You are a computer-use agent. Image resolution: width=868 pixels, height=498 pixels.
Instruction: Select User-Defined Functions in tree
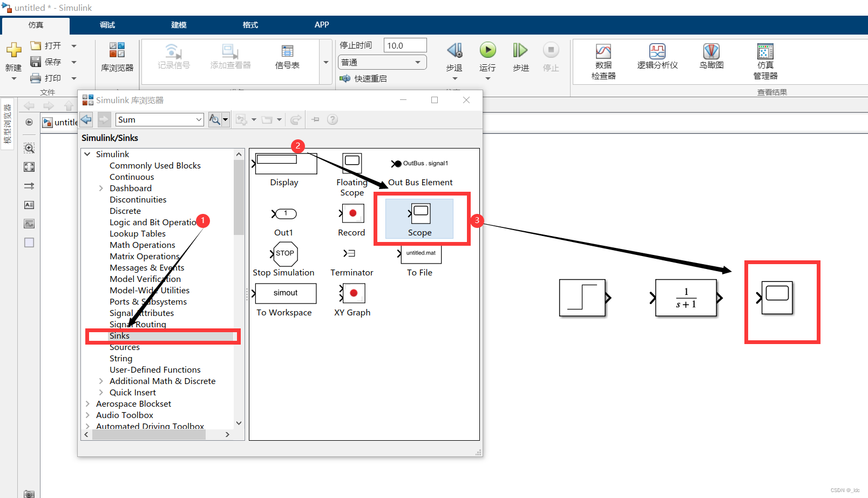click(x=155, y=370)
